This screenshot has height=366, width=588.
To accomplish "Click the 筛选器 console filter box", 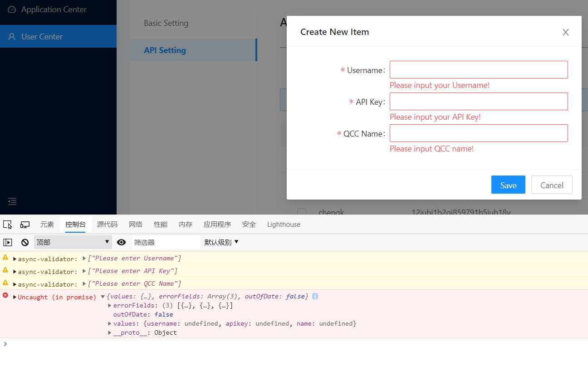I will pyautogui.click(x=166, y=242).
